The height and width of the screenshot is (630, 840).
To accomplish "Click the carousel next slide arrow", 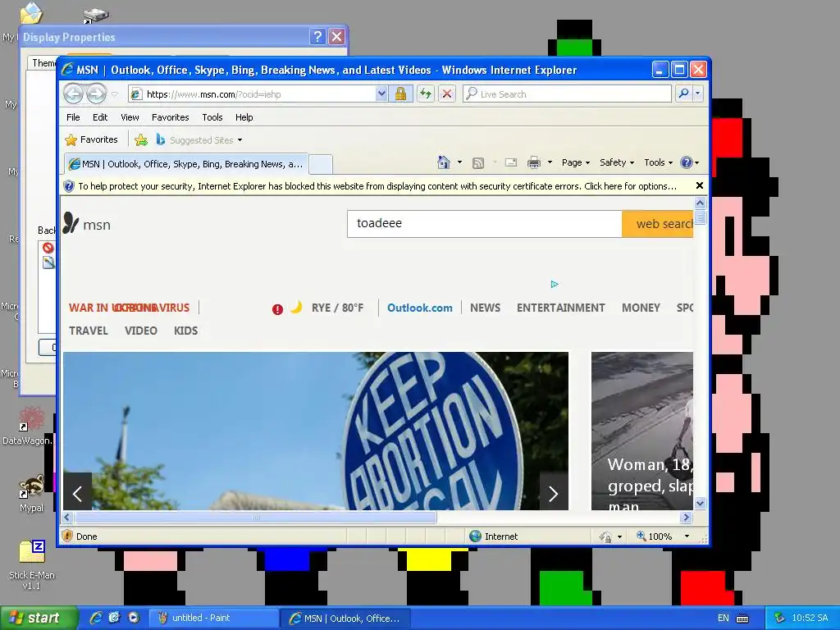I will [x=554, y=493].
